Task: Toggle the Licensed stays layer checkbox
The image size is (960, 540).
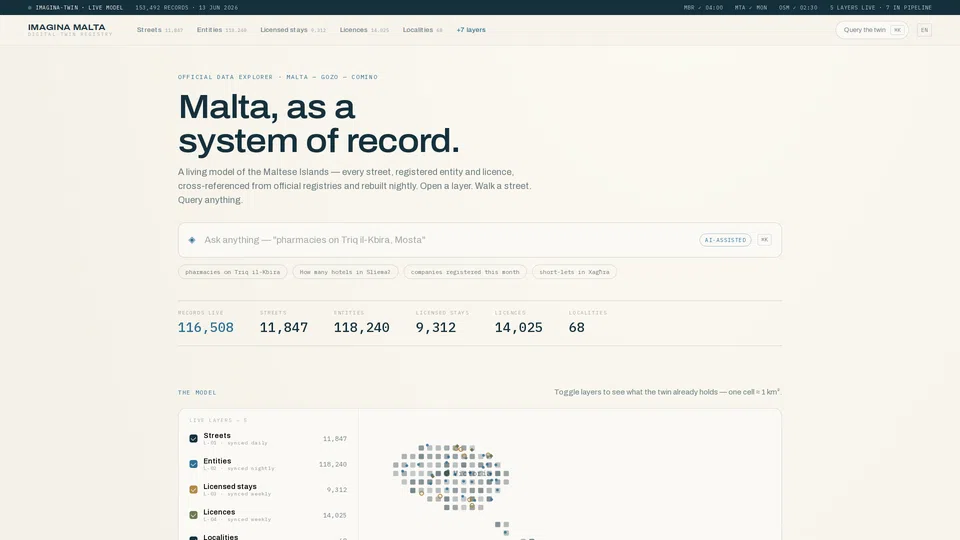Action: click(193, 490)
